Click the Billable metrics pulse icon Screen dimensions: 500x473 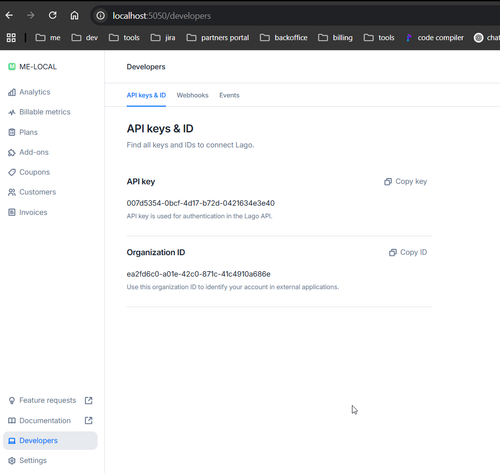tap(12, 112)
